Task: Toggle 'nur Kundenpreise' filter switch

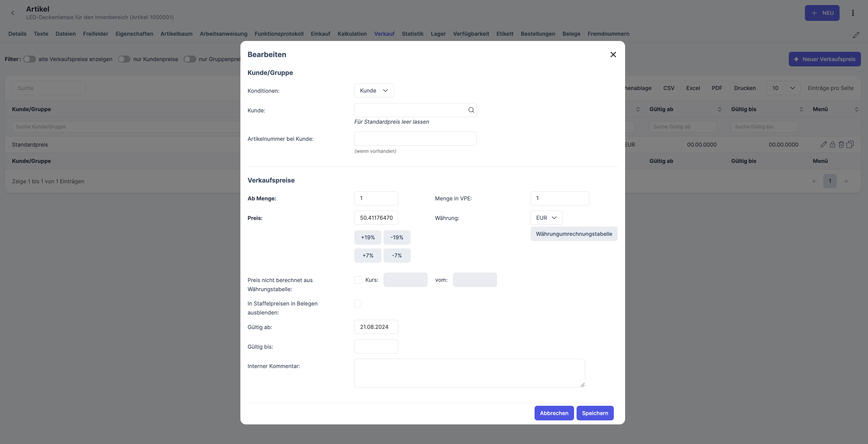Action: (x=124, y=59)
